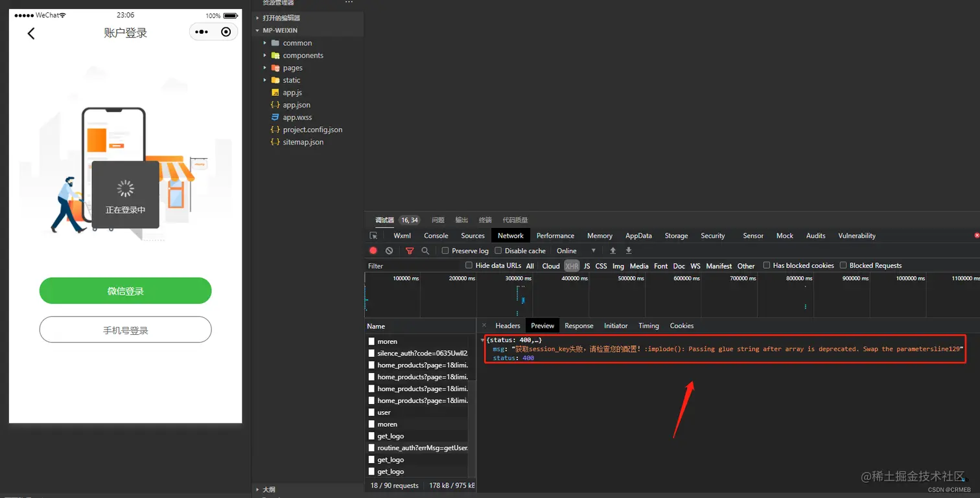Image resolution: width=980 pixels, height=498 pixels.
Task: Enable Preserve log checkbox
Action: coord(445,251)
